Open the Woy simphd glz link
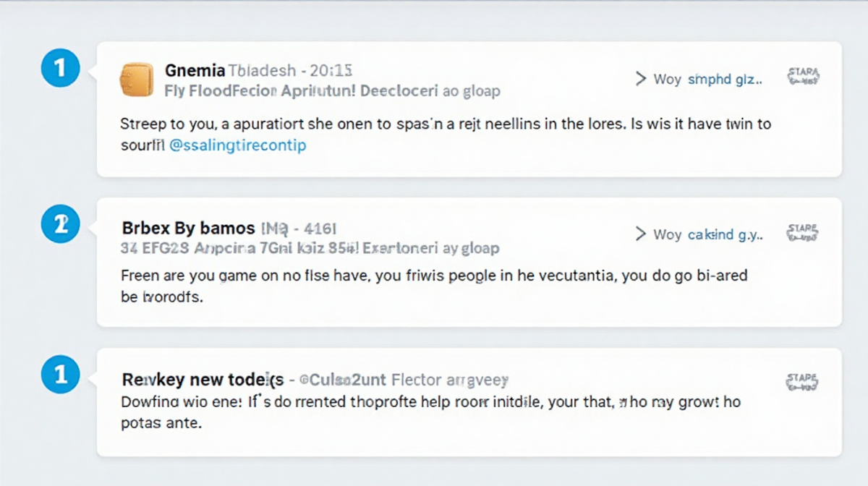The height and width of the screenshot is (486, 868). point(708,80)
